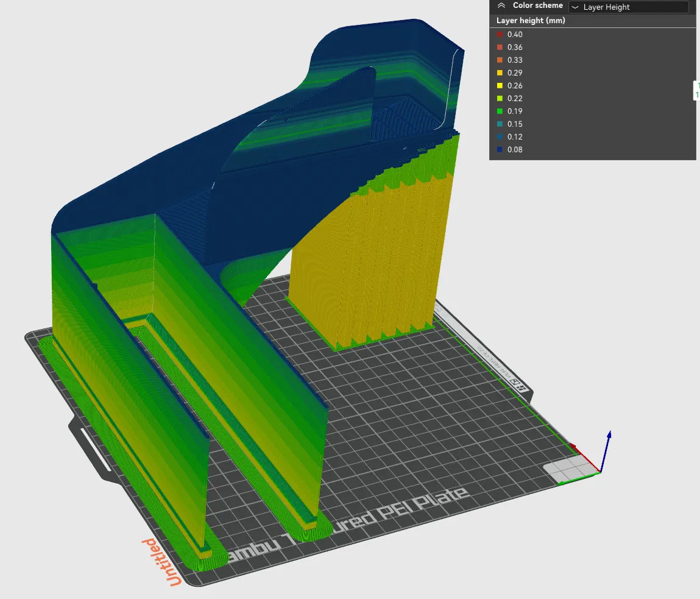700x599 pixels.
Task: Click the 0.36 layer height swatch
Action: click(500, 48)
